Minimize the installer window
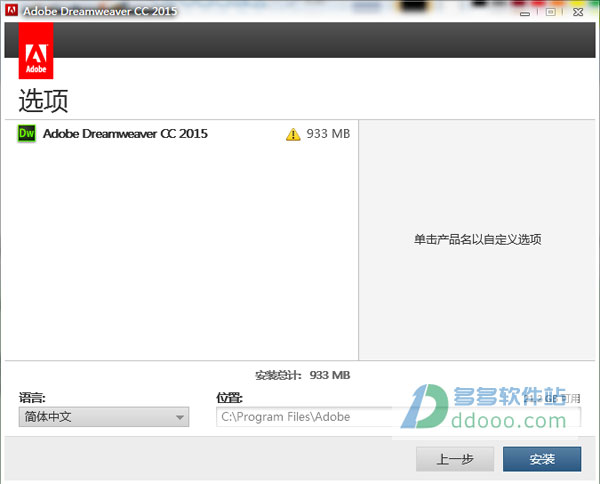600x484 pixels. [x=525, y=13]
